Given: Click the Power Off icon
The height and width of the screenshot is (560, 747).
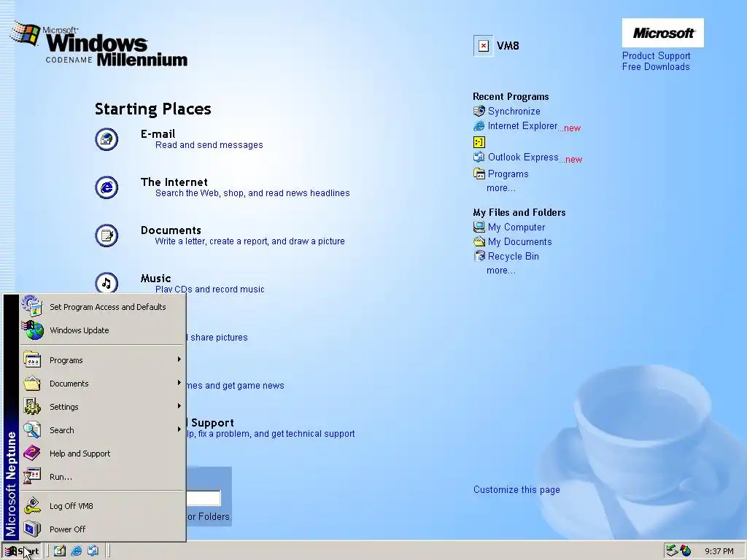Looking at the screenshot, I should pyautogui.click(x=32, y=529).
